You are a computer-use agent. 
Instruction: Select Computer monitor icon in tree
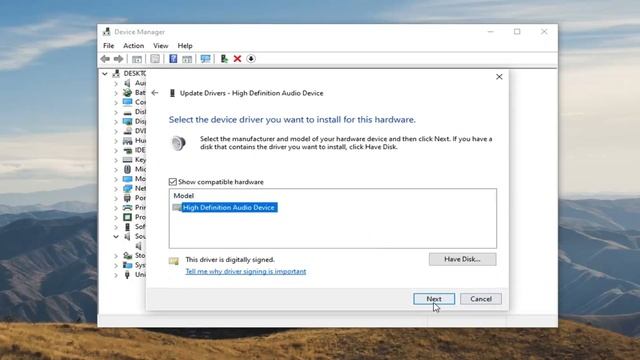pos(127,102)
